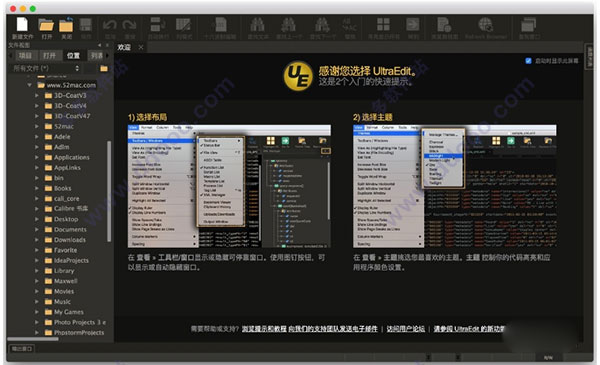600x365 pixels.
Task: Select the 欢迎 document tab
Action: pos(124,47)
